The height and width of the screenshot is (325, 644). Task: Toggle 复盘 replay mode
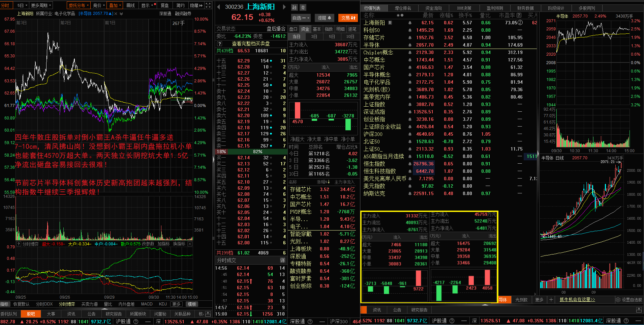(x=164, y=5)
